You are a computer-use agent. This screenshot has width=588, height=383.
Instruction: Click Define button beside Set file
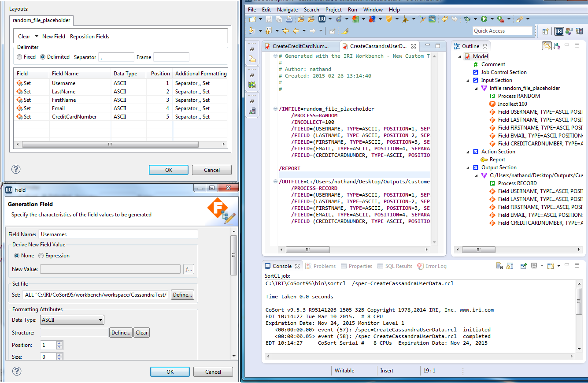182,295
